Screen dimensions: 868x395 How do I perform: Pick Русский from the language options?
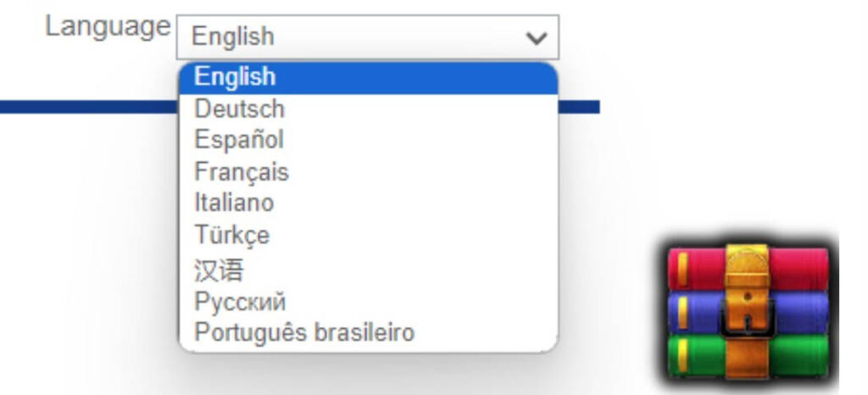tap(240, 302)
